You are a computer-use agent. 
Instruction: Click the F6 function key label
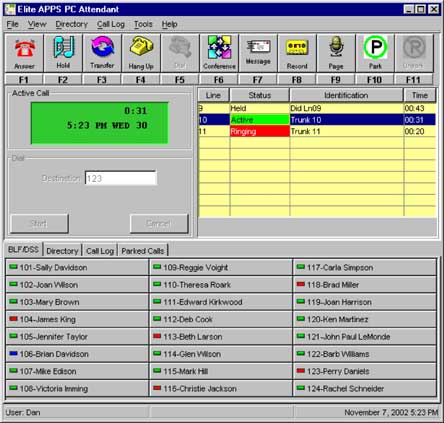(219, 80)
